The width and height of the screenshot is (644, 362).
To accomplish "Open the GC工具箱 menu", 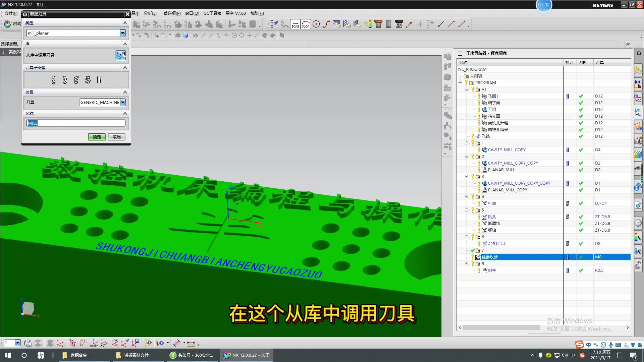I will 212,13.
